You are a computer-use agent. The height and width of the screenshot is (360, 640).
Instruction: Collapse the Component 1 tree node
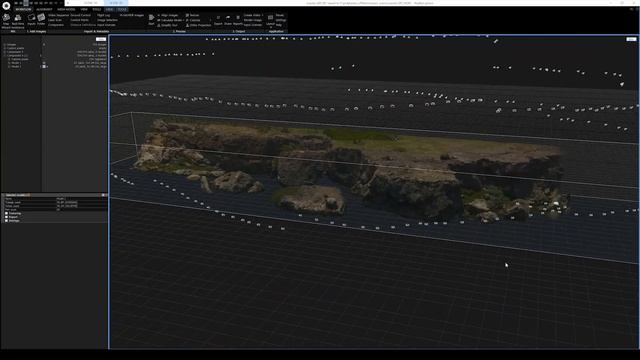tap(4, 56)
